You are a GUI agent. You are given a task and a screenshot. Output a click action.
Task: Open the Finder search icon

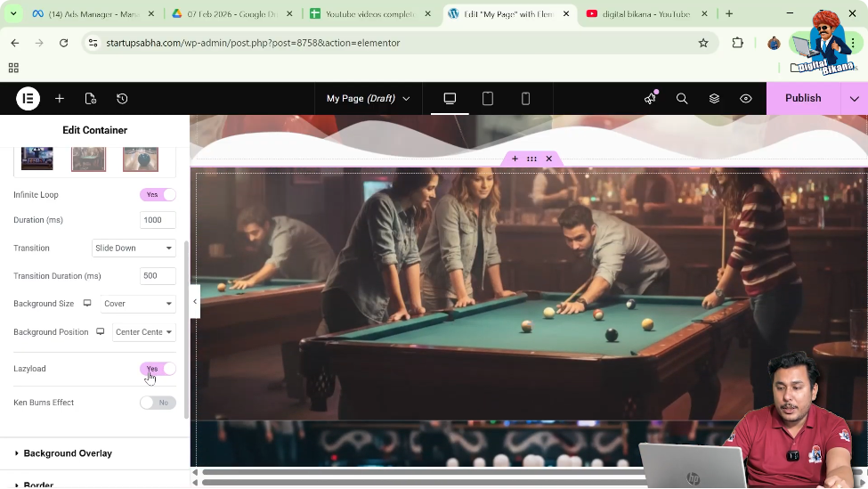682,99
